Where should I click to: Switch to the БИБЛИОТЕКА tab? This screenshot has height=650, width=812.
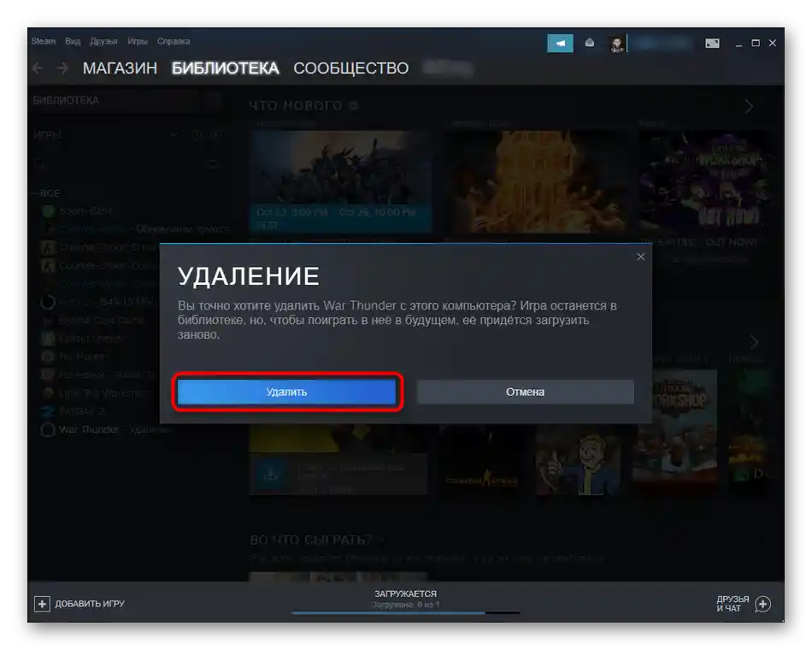pyautogui.click(x=226, y=68)
